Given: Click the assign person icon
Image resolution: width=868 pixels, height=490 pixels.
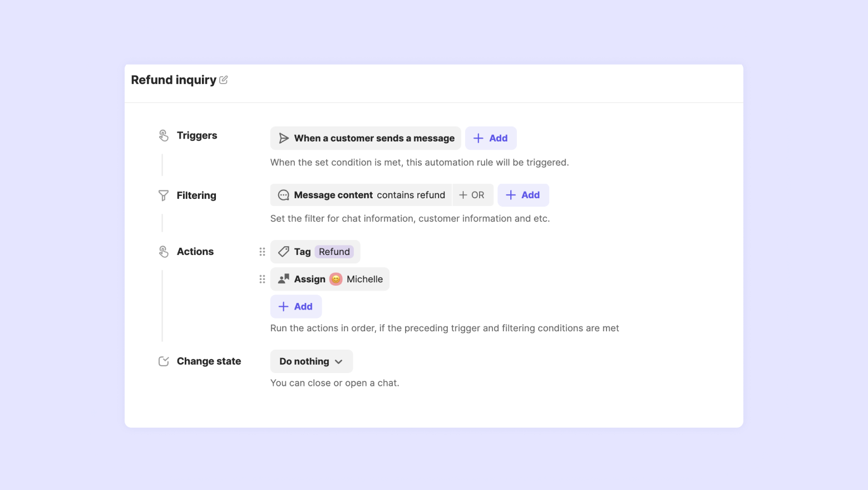Looking at the screenshot, I should (x=284, y=279).
